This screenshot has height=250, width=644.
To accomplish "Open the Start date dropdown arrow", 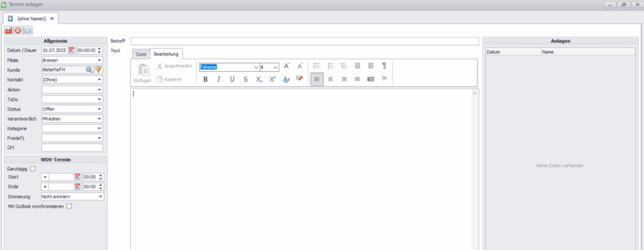I will point(45,177).
